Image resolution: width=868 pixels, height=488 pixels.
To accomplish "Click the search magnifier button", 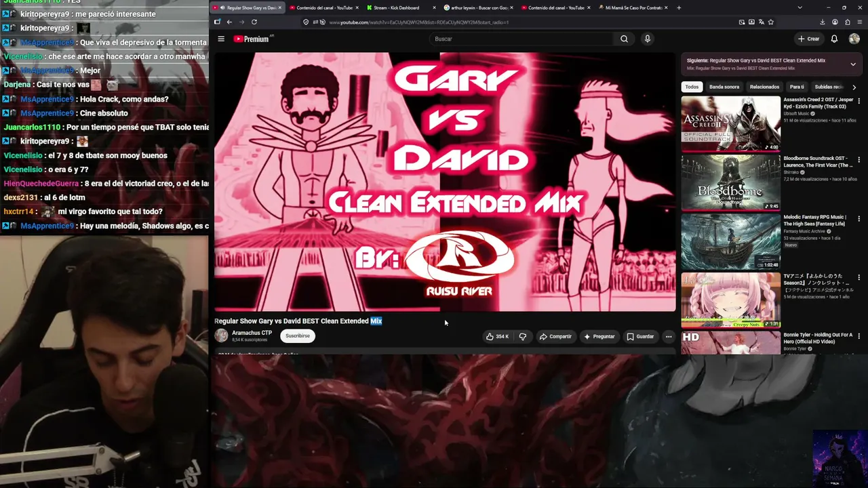I will tap(624, 39).
